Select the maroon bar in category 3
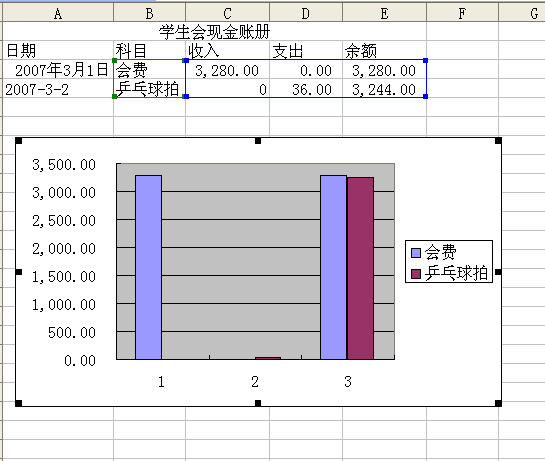 click(x=360, y=268)
